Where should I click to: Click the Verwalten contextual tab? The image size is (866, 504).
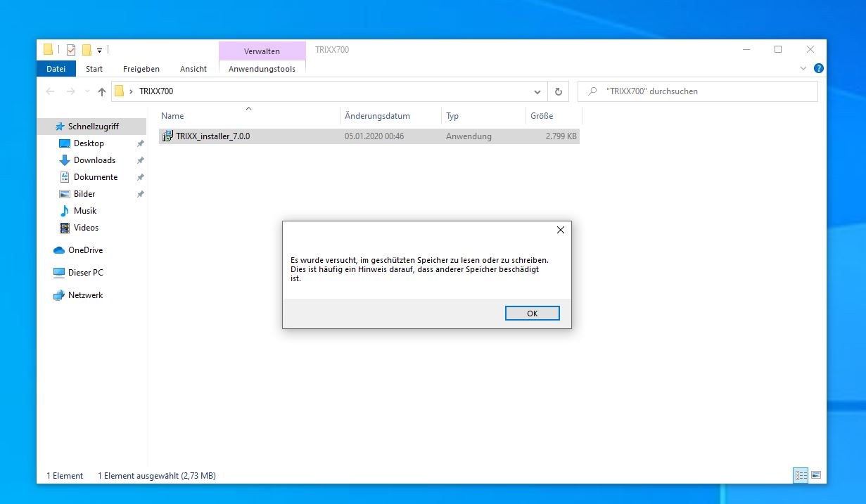click(x=262, y=51)
